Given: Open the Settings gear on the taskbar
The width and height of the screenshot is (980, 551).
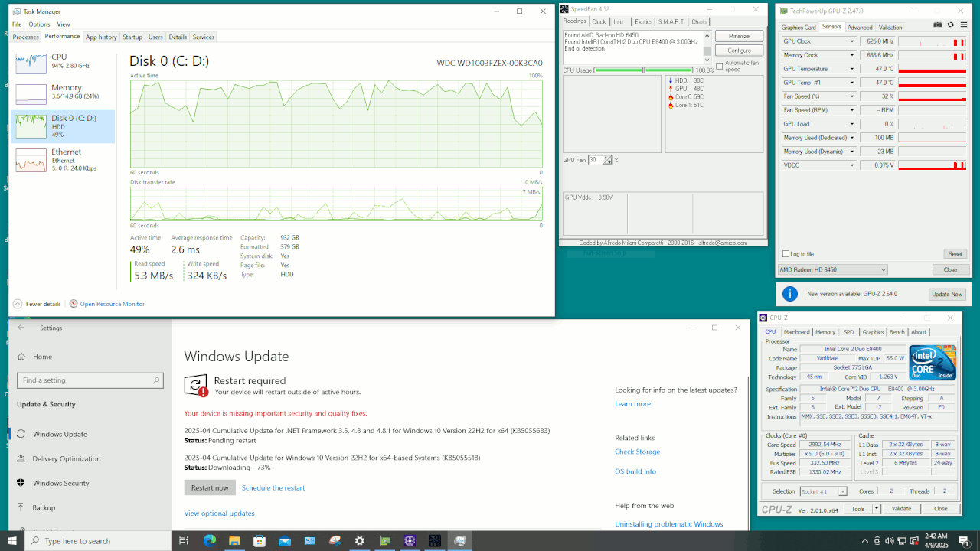Looking at the screenshot, I should point(360,541).
